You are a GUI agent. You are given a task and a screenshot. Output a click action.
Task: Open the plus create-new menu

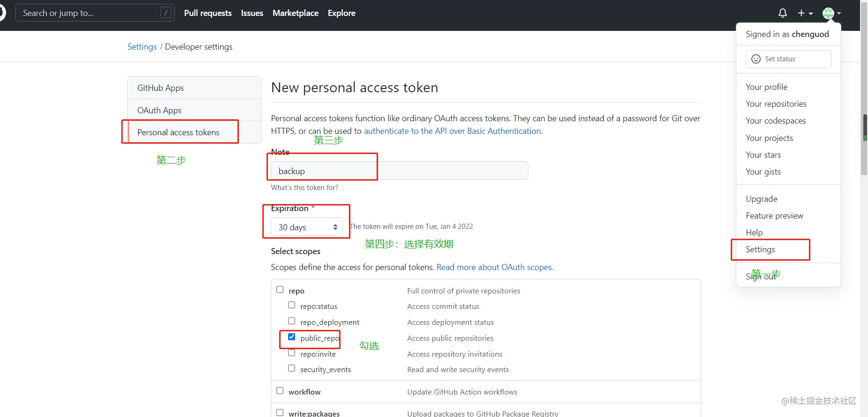tap(805, 13)
